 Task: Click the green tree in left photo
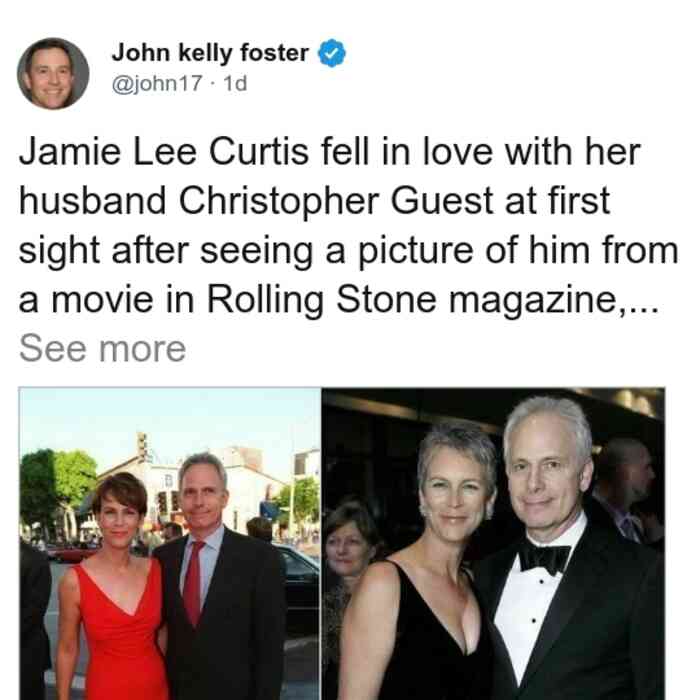point(56,489)
